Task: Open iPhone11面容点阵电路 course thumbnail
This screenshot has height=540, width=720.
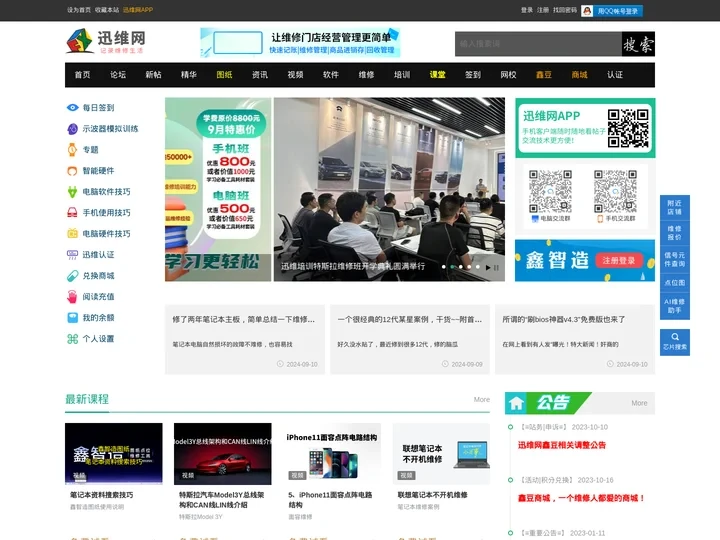Action: (332, 454)
